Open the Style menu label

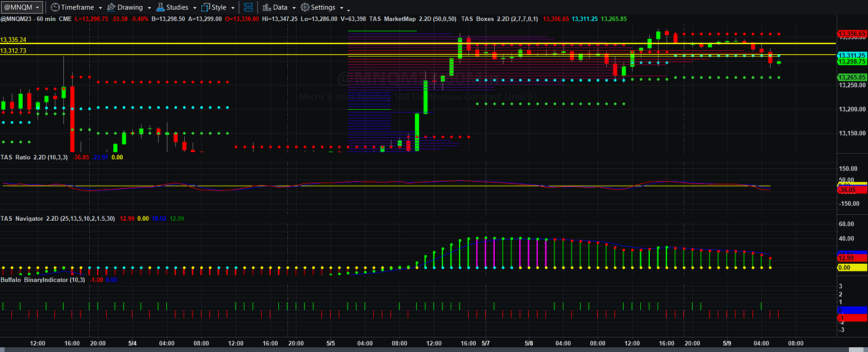219,8
